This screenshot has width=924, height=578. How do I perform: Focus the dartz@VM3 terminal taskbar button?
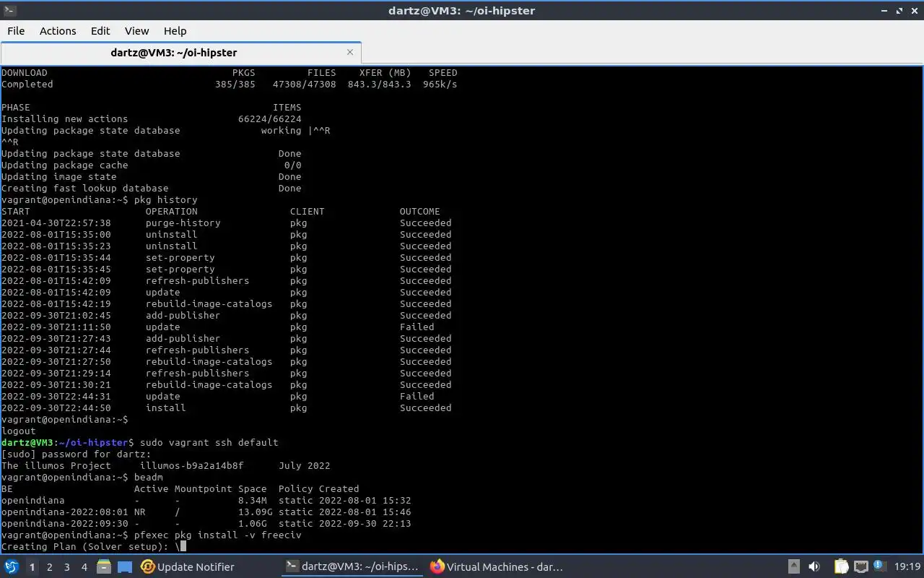352,567
